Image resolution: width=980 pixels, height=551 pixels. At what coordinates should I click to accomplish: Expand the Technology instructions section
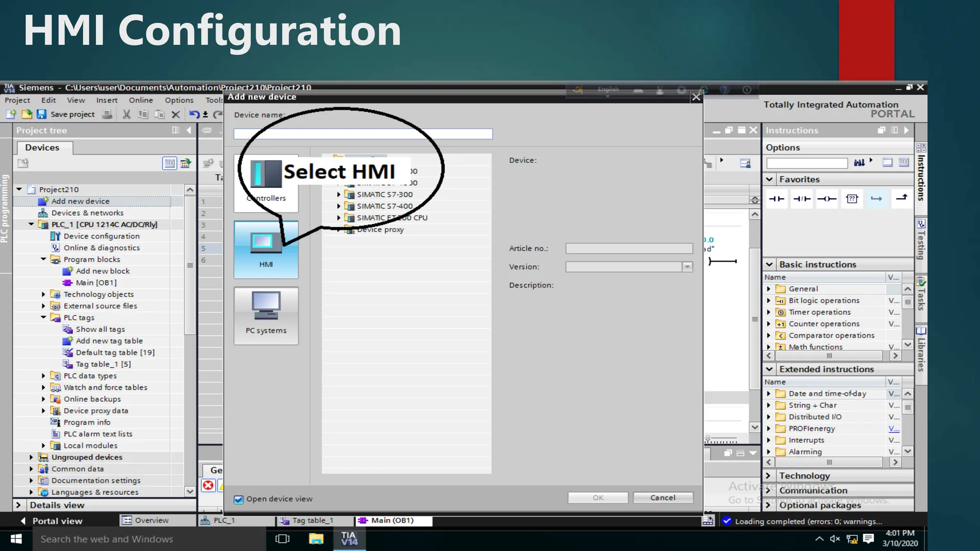pos(768,476)
